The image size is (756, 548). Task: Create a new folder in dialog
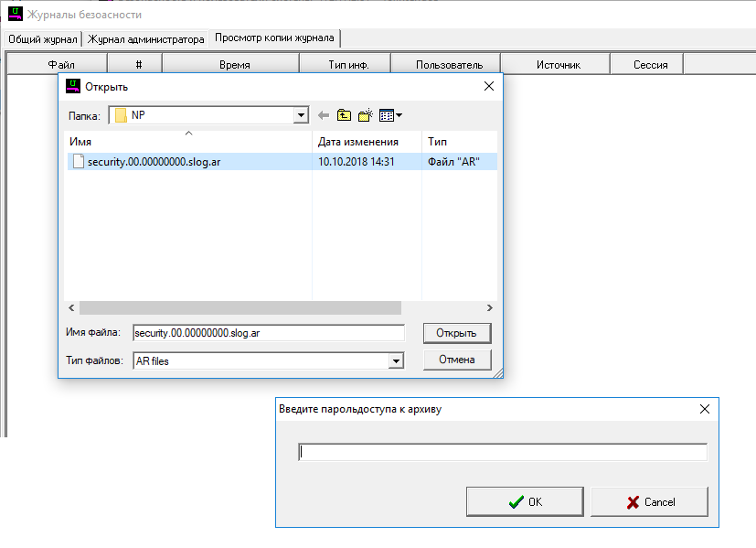coord(366,115)
